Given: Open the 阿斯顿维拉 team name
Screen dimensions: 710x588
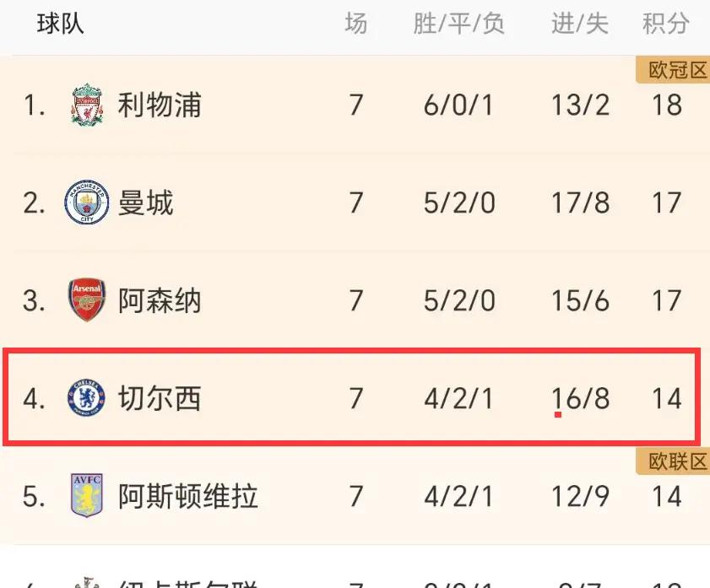Looking at the screenshot, I should click(188, 496).
